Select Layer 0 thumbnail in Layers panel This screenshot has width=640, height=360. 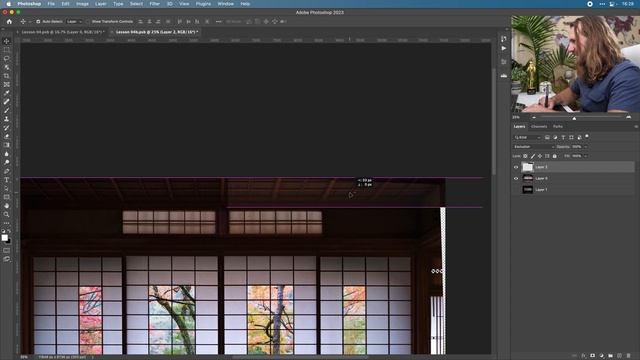pos(528,178)
